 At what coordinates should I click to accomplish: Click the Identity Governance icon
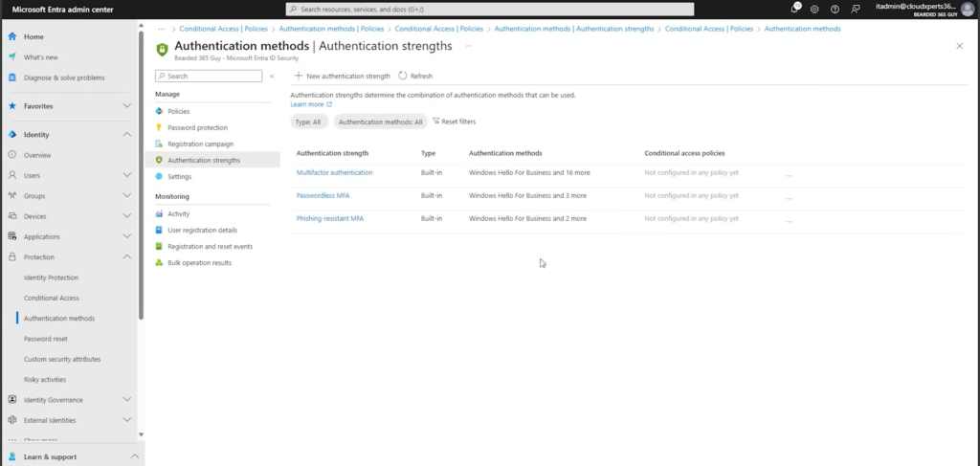pyautogui.click(x=11, y=400)
